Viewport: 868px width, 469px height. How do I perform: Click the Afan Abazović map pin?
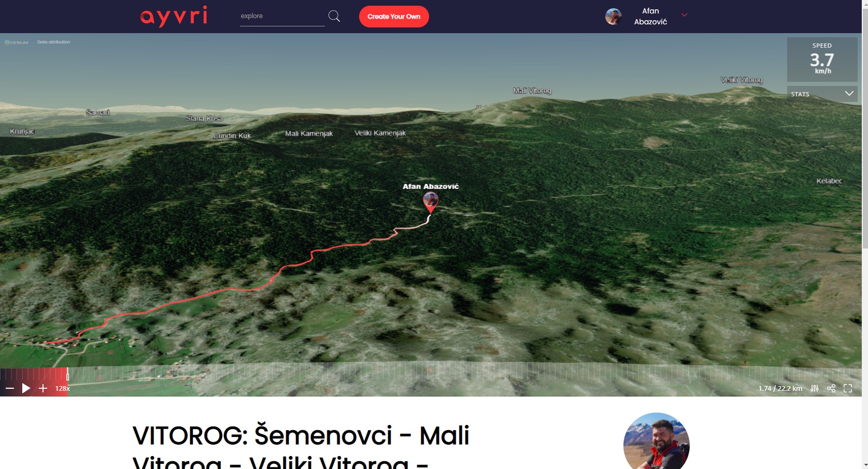(431, 202)
